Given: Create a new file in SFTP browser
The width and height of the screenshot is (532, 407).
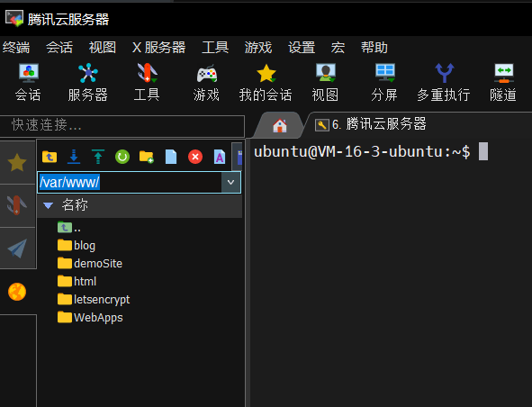Looking at the screenshot, I should click(171, 157).
